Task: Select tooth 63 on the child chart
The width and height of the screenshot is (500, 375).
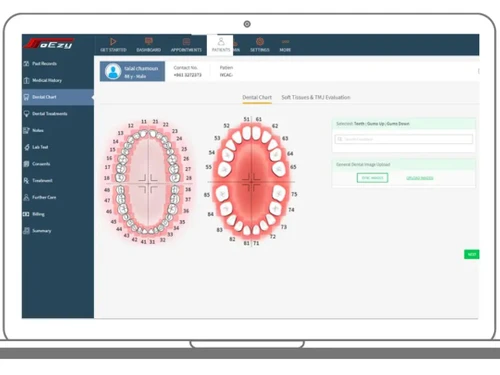Action: [x=273, y=145]
